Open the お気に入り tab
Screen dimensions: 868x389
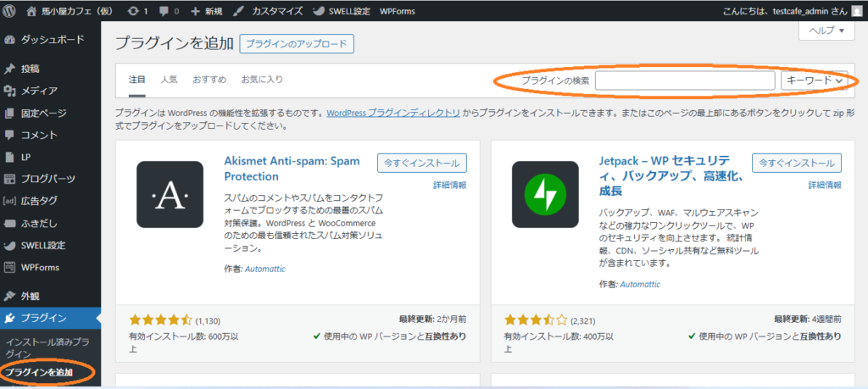point(262,80)
